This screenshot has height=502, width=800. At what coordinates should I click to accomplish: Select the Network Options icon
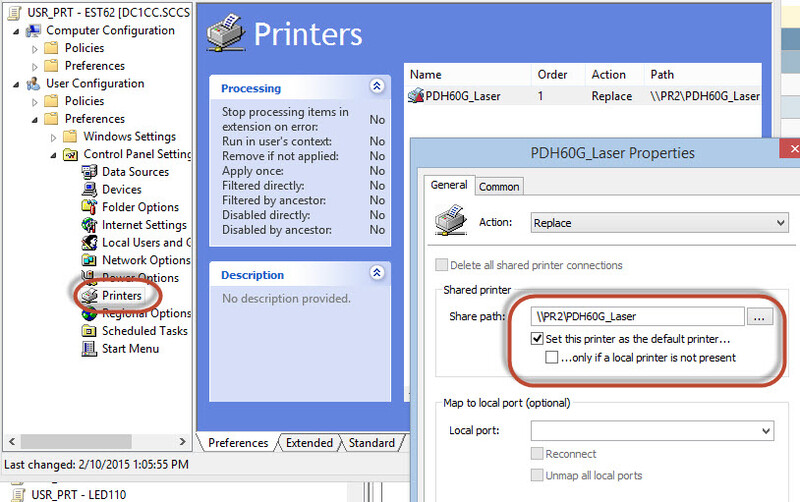[x=89, y=260]
